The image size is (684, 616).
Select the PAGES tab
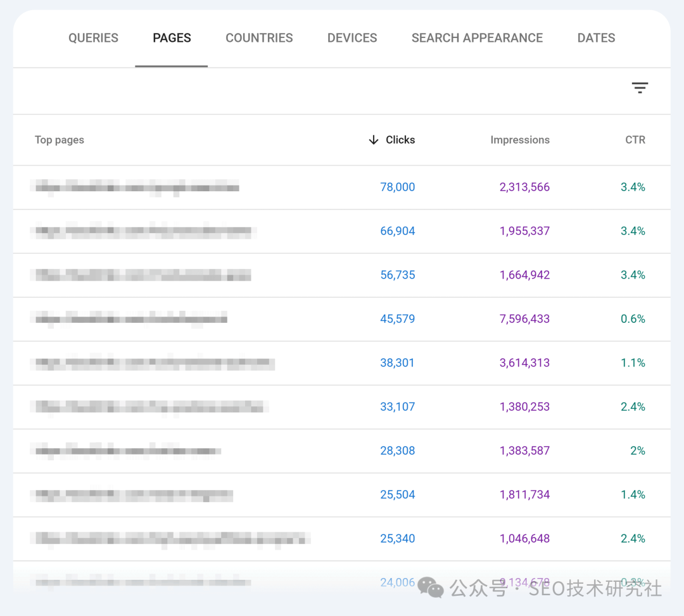tap(172, 38)
